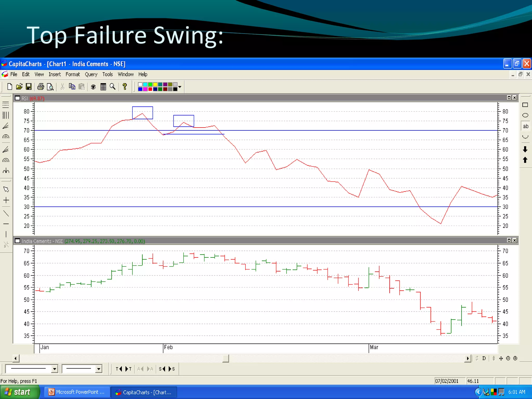Close the India Cements price pane
Image resolution: width=532 pixels, height=399 pixels.
coord(514,240)
